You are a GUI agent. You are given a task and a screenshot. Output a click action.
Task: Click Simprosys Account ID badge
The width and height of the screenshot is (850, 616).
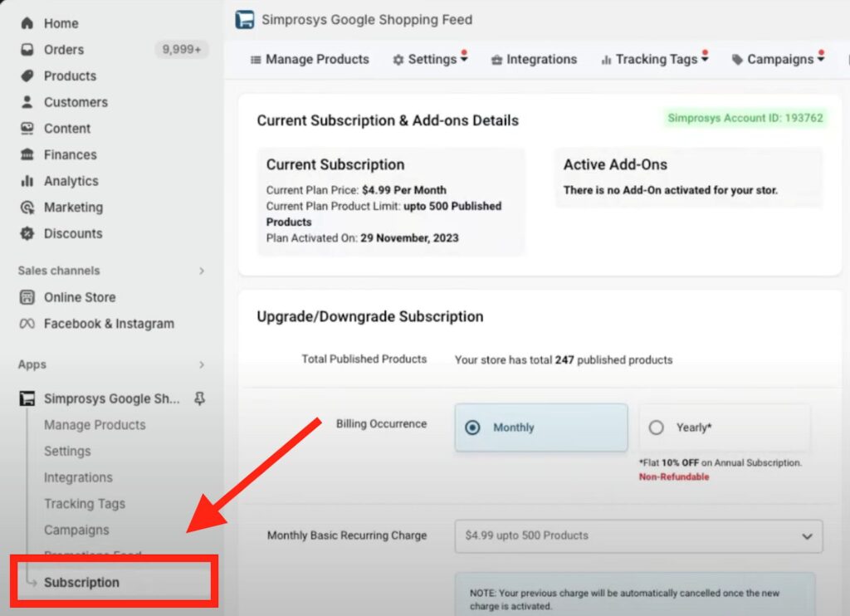pos(745,118)
